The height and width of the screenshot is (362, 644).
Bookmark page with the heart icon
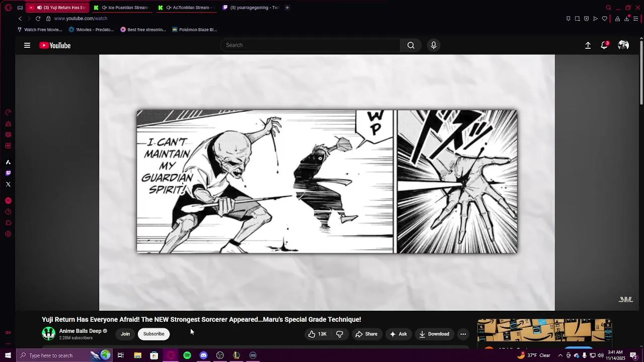point(605,19)
